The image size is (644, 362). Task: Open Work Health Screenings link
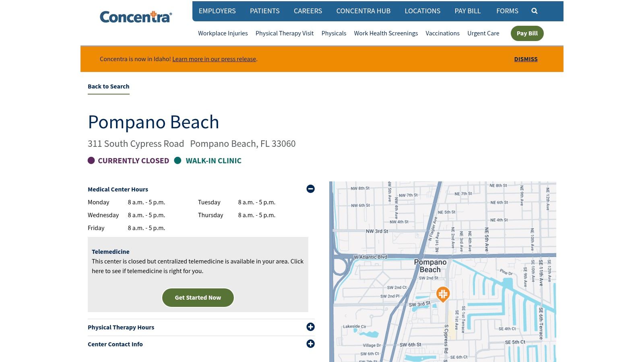point(386,33)
